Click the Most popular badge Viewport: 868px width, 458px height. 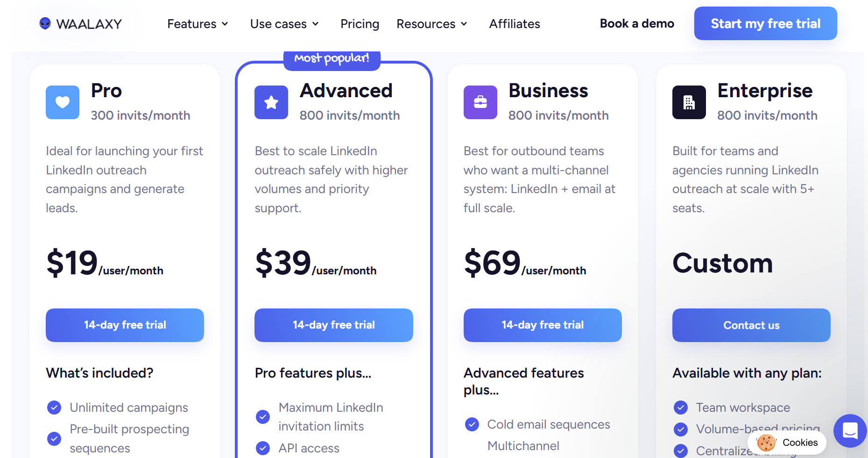332,59
